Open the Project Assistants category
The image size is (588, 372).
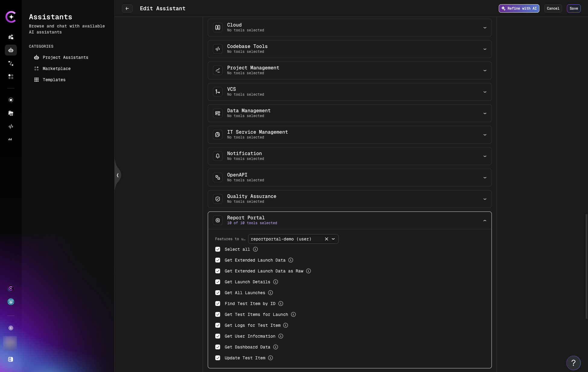coord(65,57)
